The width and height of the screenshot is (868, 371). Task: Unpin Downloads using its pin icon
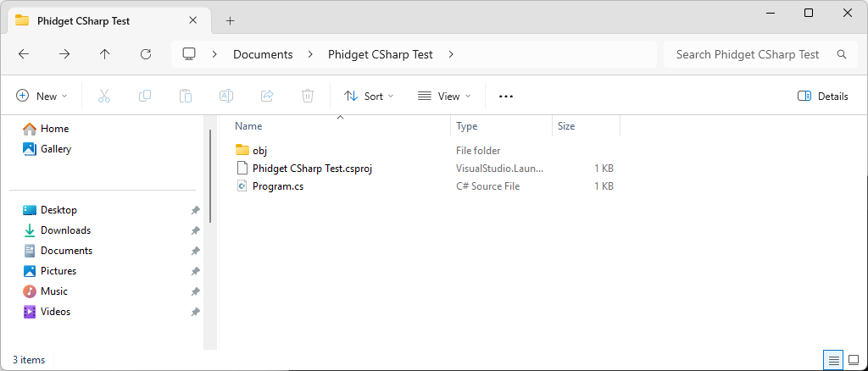point(195,230)
